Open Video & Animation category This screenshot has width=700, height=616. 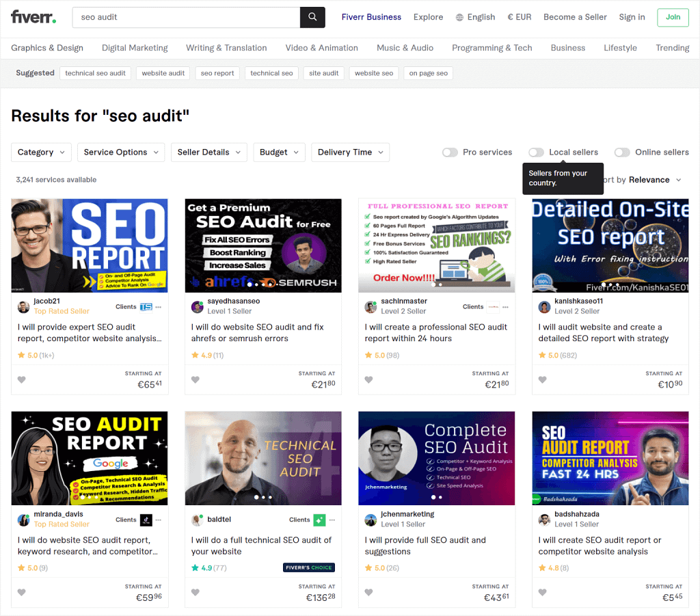(x=322, y=48)
